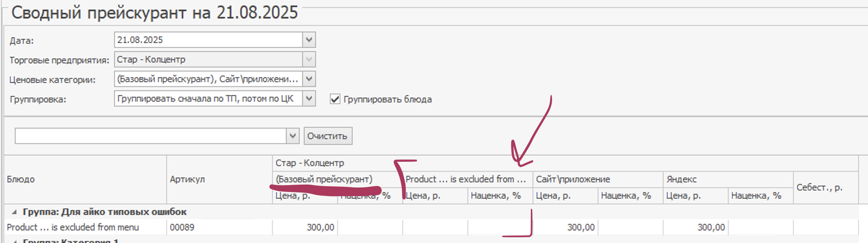Open the Группировка dropdown arrow

pyautogui.click(x=309, y=99)
